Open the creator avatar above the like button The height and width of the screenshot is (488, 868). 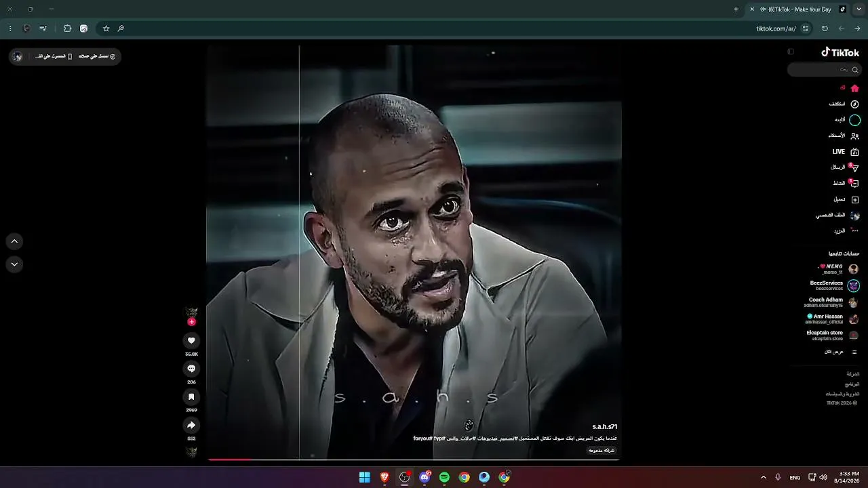[x=191, y=311]
